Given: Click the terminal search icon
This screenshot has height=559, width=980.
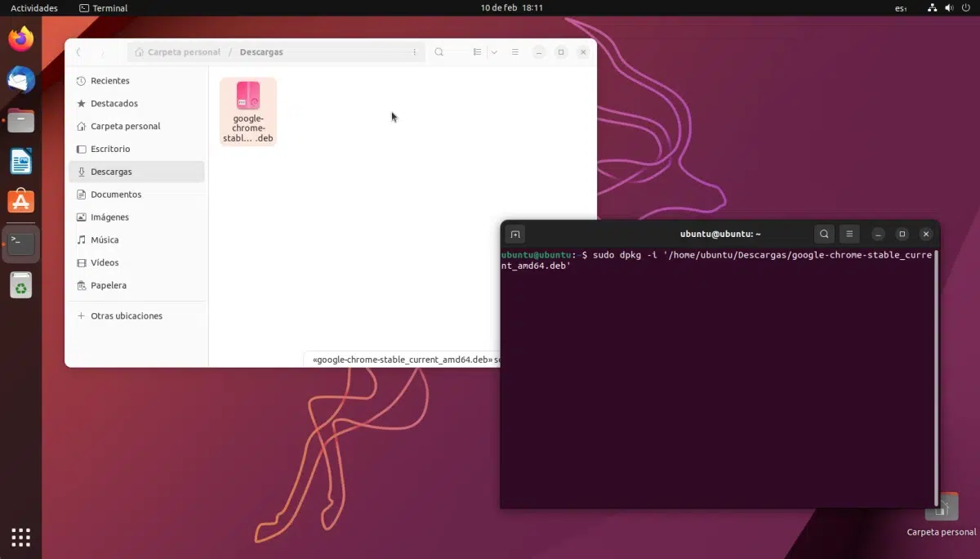Looking at the screenshot, I should click(x=824, y=235).
